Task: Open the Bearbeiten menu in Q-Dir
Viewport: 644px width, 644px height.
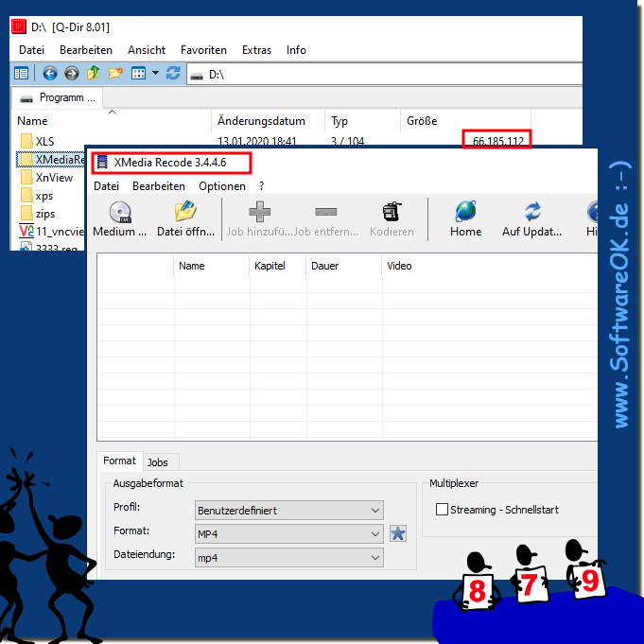Action: click(86, 50)
